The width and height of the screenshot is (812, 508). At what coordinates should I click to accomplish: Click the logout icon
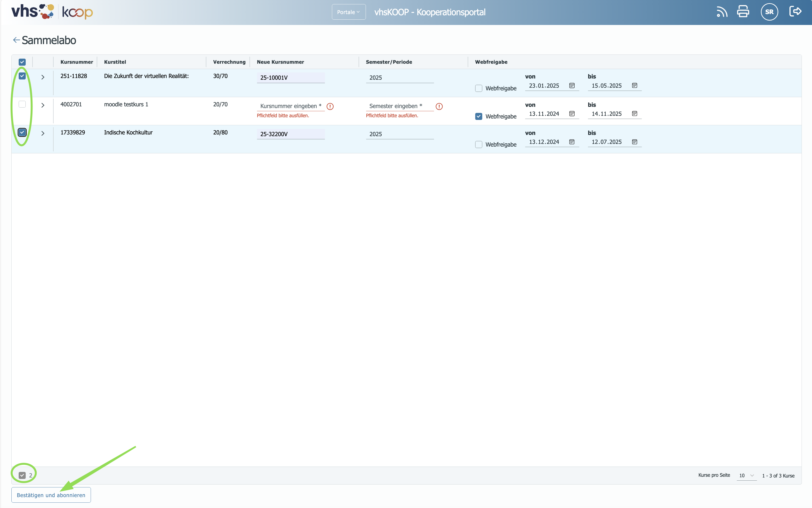(795, 11)
